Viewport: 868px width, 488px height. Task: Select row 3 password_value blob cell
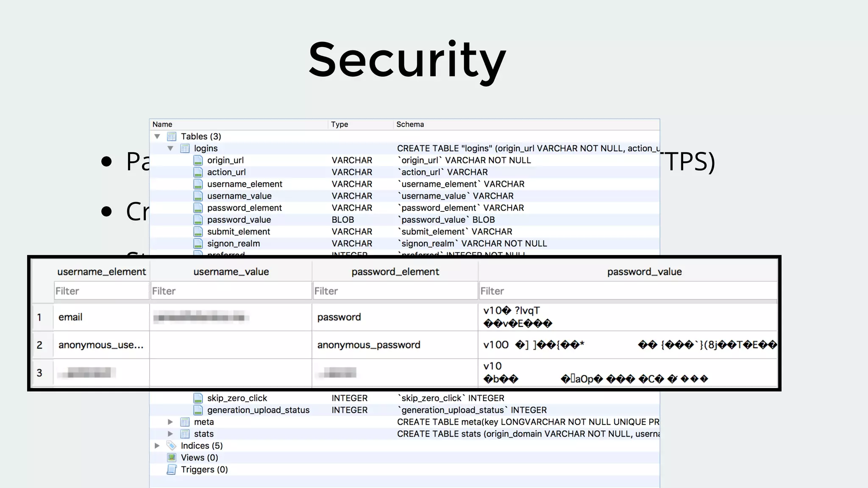[x=628, y=373]
